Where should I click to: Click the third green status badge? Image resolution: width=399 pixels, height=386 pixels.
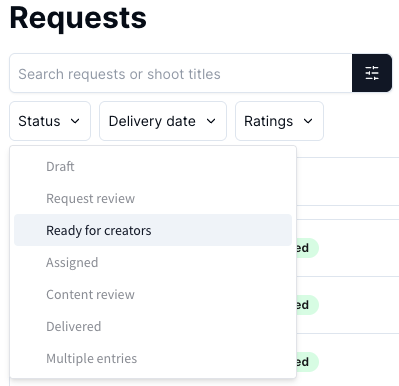point(307,362)
